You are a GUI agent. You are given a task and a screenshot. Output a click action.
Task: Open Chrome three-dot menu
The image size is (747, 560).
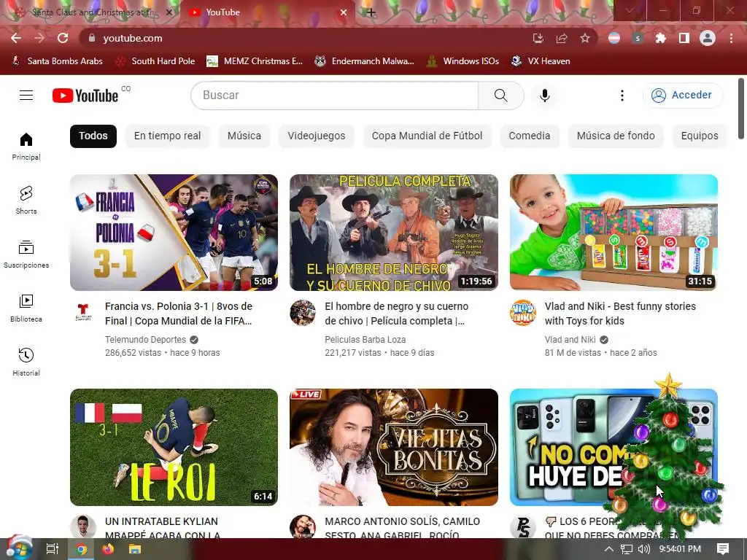731,38
